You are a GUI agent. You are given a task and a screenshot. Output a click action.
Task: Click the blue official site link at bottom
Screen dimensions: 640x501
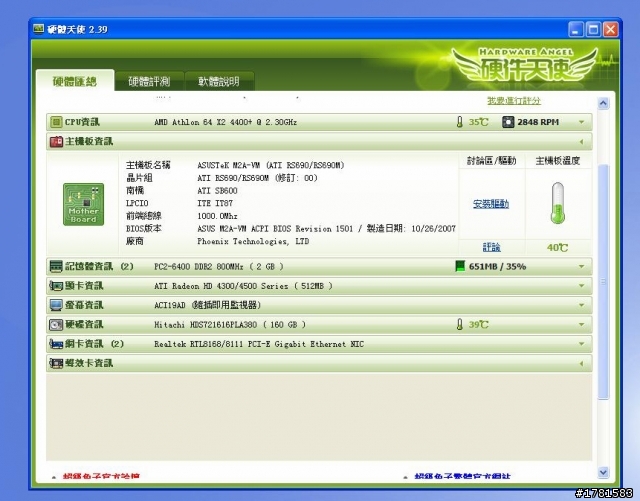462,476
